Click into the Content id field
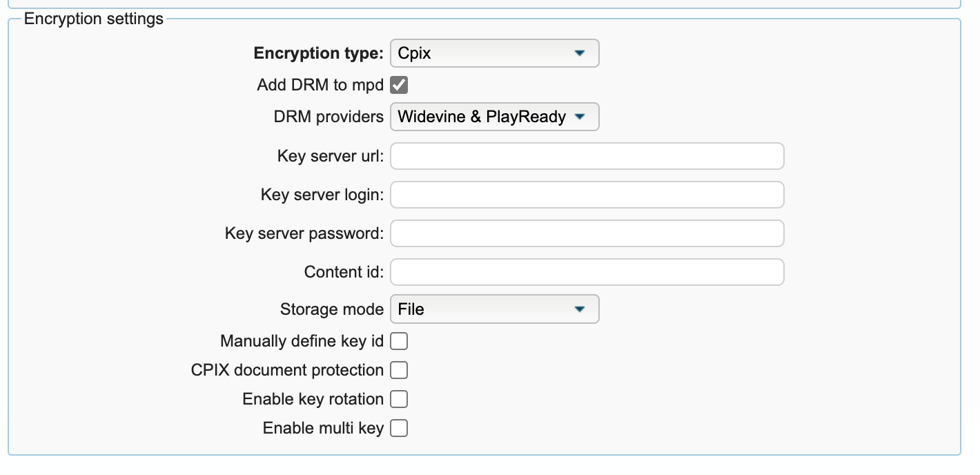The image size is (980, 475). point(587,272)
